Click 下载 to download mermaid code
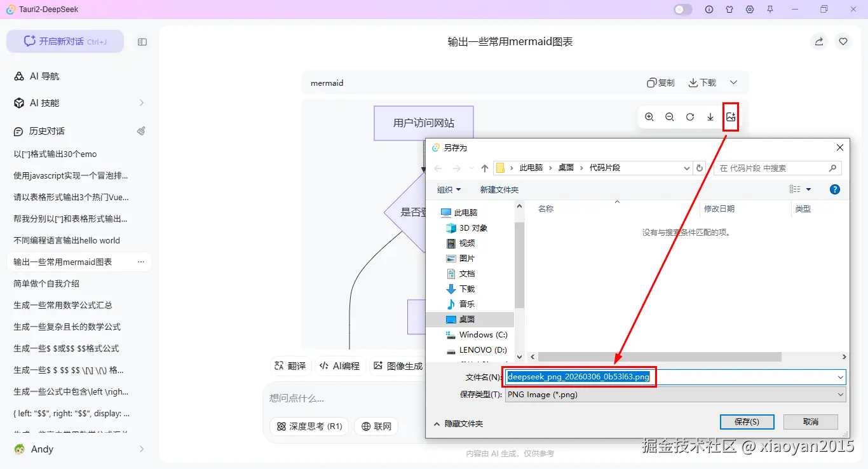Image resolution: width=868 pixels, height=469 pixels. point(702,83)
